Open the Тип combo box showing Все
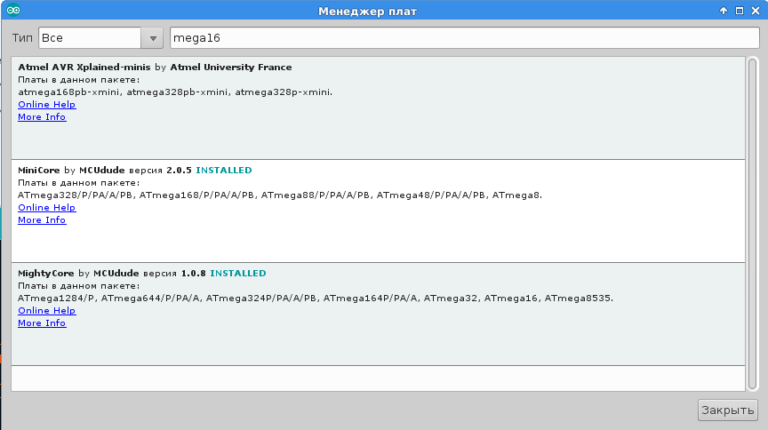 (90, 37)
